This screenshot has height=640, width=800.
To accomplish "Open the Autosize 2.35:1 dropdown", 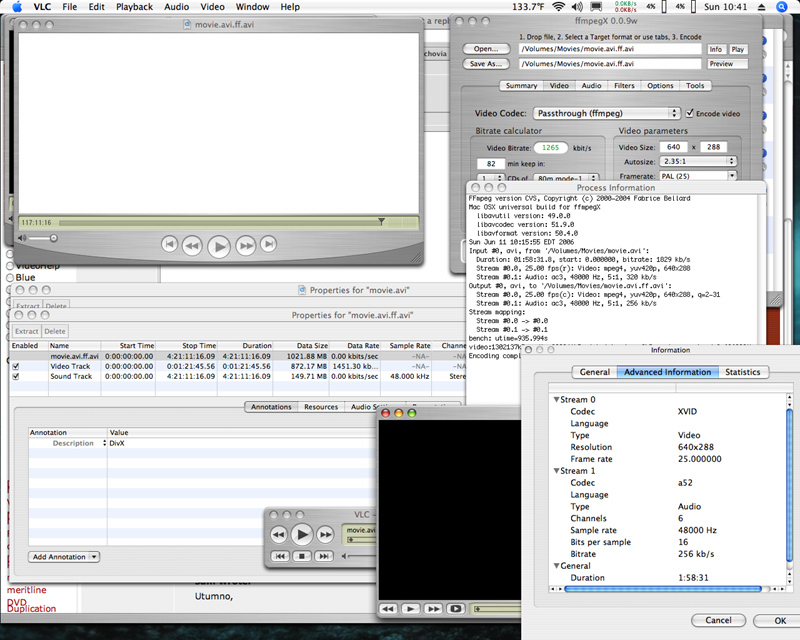I will 698,161.
